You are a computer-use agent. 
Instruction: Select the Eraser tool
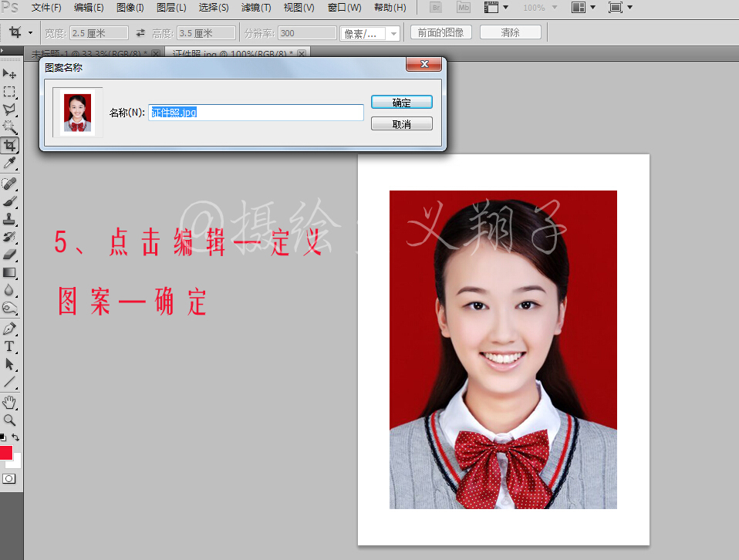[x=9, y=254]
